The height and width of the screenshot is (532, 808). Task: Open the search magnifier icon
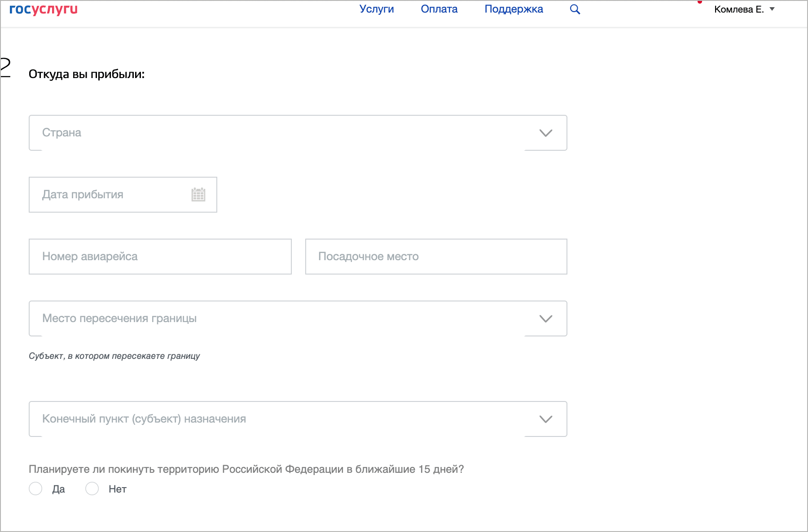575,9
